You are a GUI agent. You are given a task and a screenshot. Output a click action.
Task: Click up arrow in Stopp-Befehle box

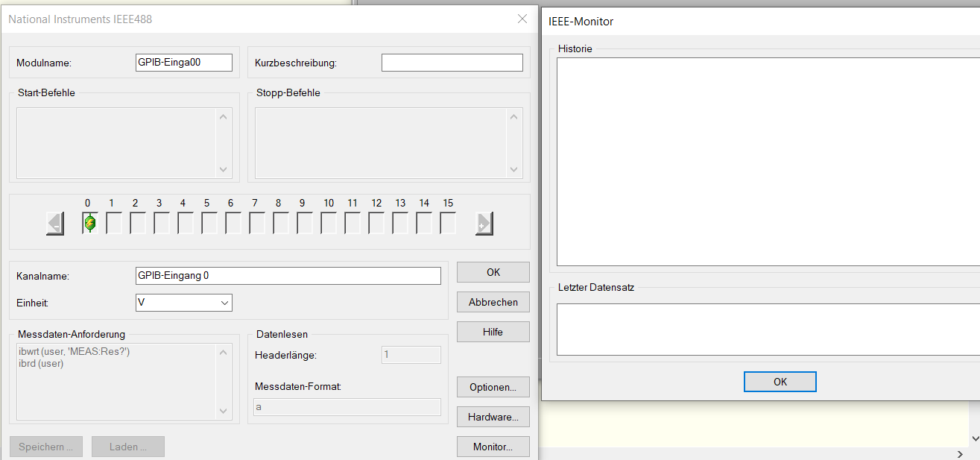pyautogui.click(x=513, y=116)
